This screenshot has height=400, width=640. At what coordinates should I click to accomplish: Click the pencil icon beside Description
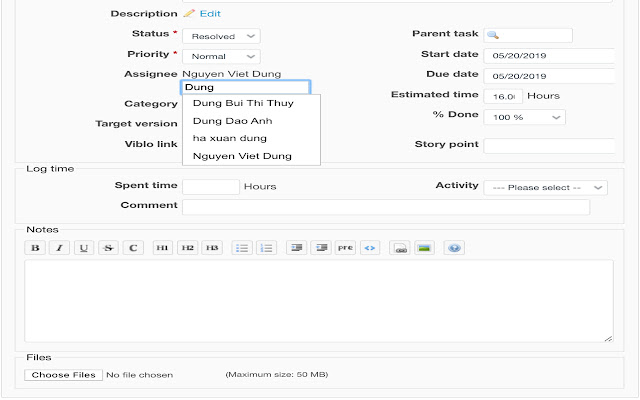tap(189, 13)
